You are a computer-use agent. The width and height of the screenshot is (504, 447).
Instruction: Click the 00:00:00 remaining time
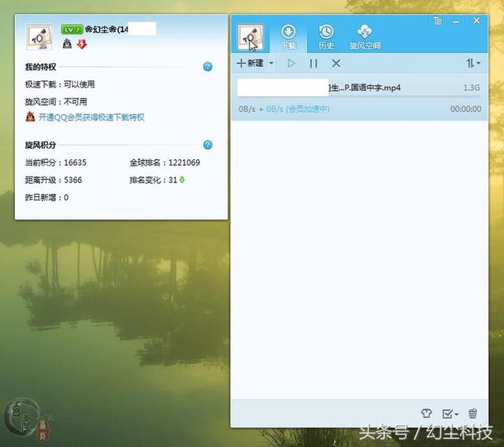pos(465,109)
